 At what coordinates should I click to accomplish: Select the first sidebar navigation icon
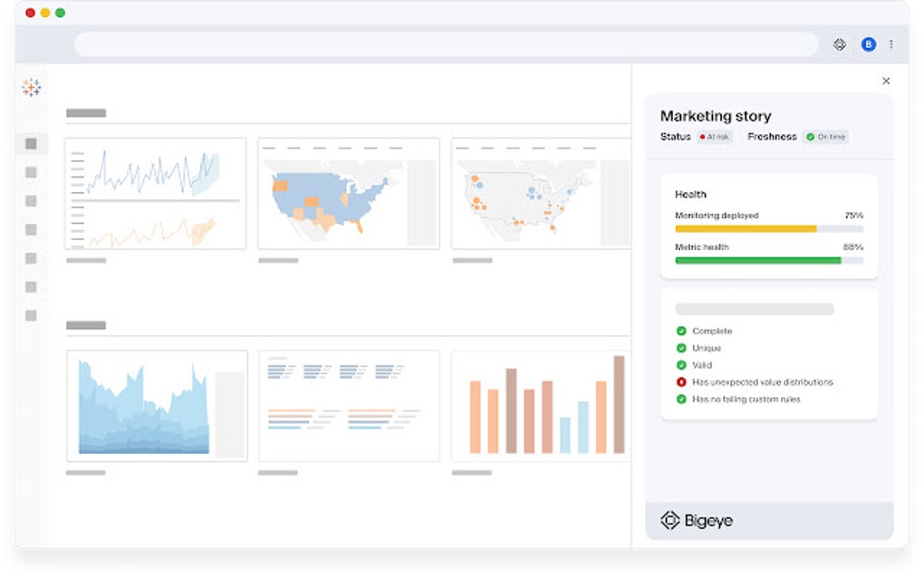click(31, 143)
